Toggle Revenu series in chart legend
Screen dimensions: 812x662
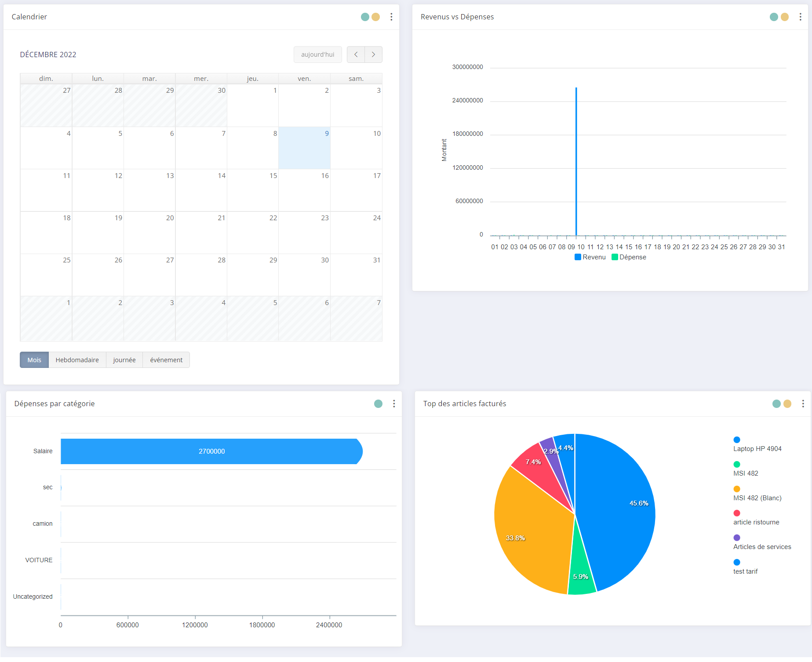point(590,257)
